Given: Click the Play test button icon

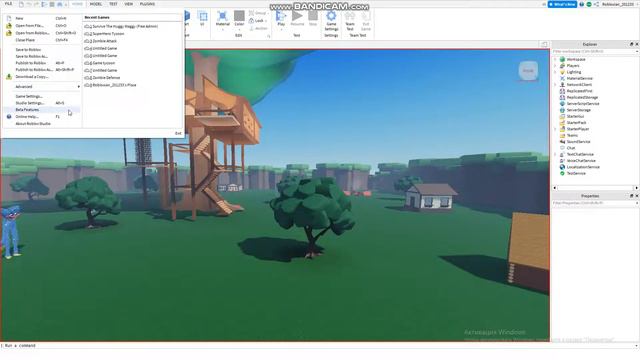Looking at the screenshot, I should [x=281, y=16].
